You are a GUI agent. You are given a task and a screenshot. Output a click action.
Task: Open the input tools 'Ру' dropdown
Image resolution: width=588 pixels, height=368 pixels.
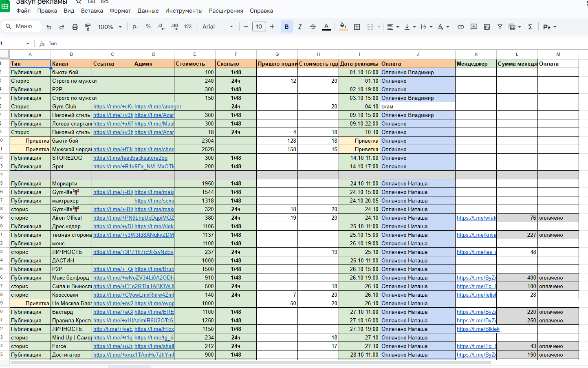click(550, 27)
